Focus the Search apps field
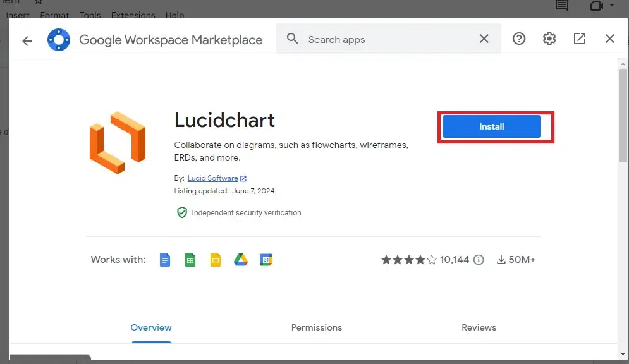 click(388, 39)
